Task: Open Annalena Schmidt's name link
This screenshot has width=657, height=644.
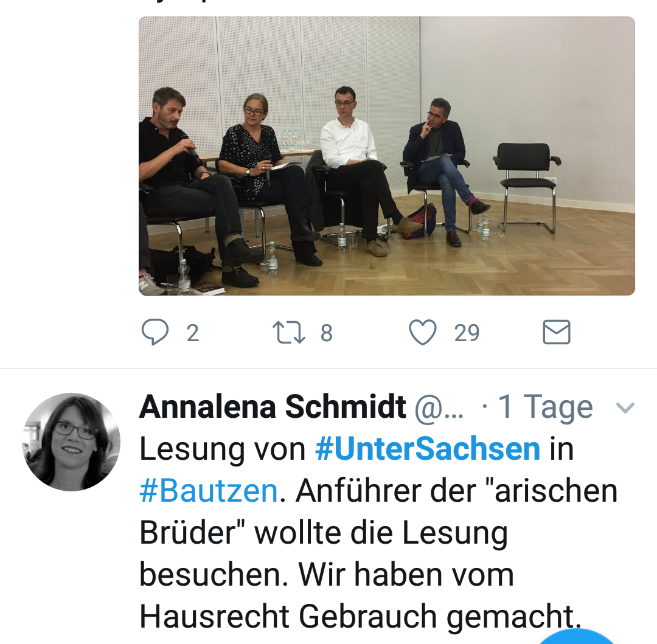Action: click(x=273, y=407)
